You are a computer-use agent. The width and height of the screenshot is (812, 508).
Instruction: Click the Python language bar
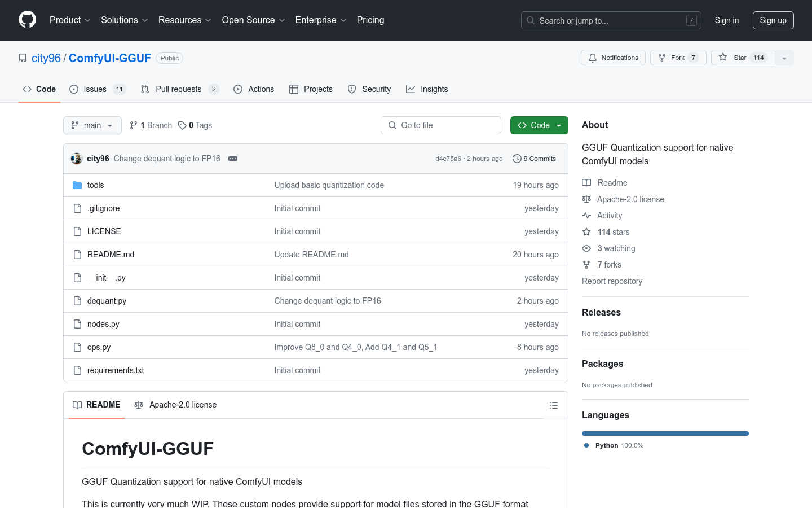[x=665, y=433]
